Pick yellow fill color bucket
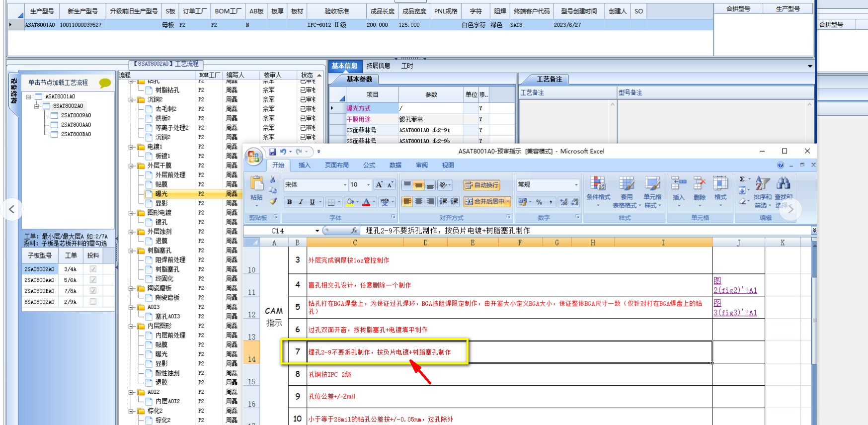 [x=350, y=202]
